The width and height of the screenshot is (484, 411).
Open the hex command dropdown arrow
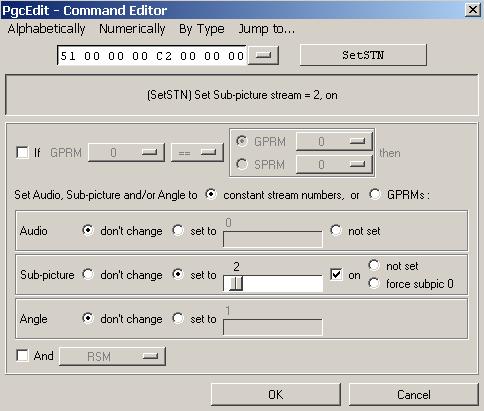tap(263, 55)
